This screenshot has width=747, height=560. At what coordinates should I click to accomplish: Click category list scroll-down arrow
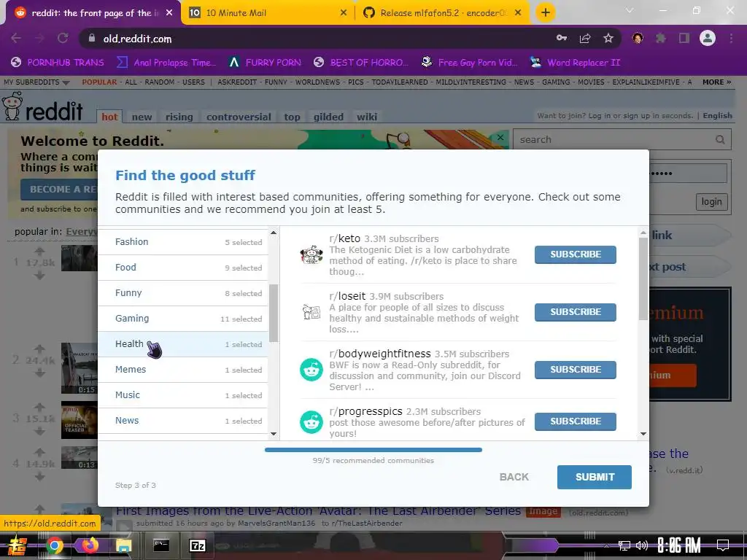pyautogui.click(x=274, y=433)
